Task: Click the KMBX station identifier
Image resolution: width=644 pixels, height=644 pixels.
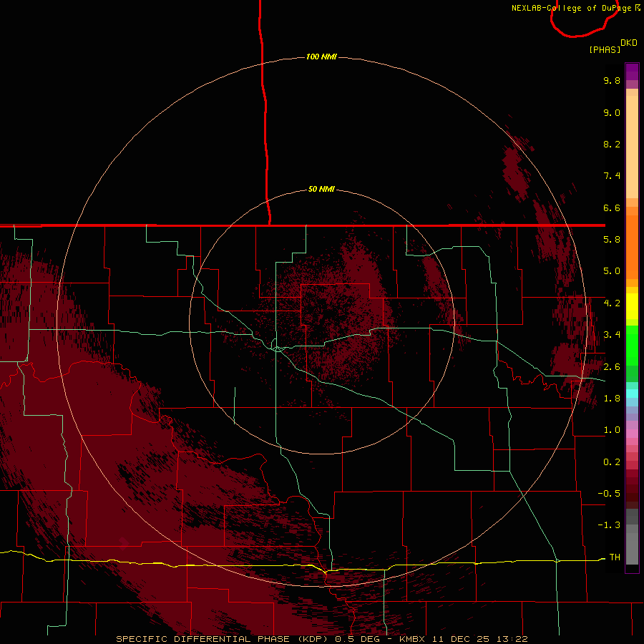Action: (x=412, y=639)
